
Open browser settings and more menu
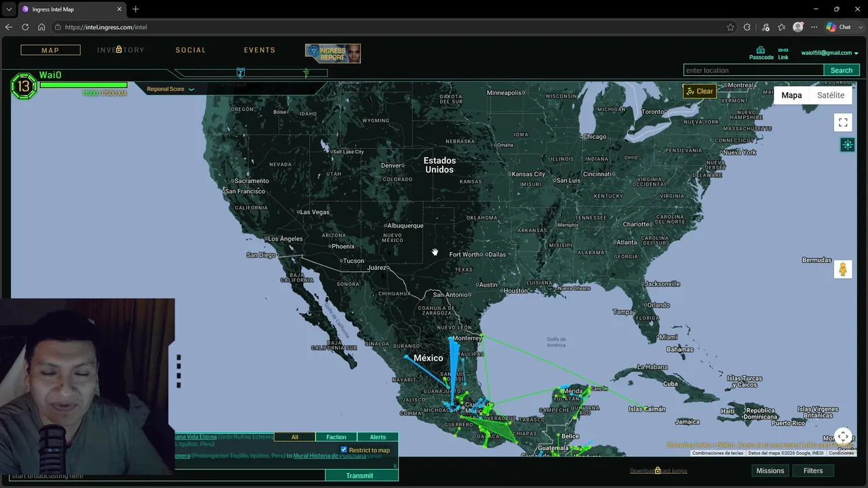click(x=814, y=27)
